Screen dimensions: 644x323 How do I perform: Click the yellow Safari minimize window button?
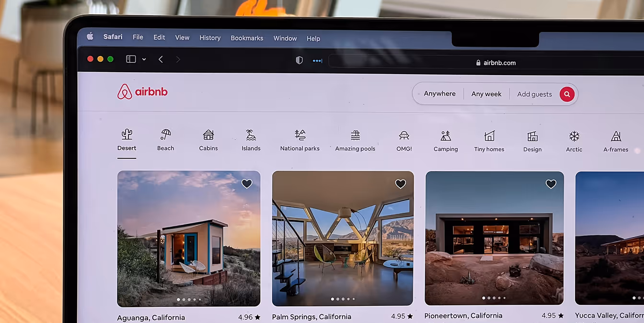100,59
